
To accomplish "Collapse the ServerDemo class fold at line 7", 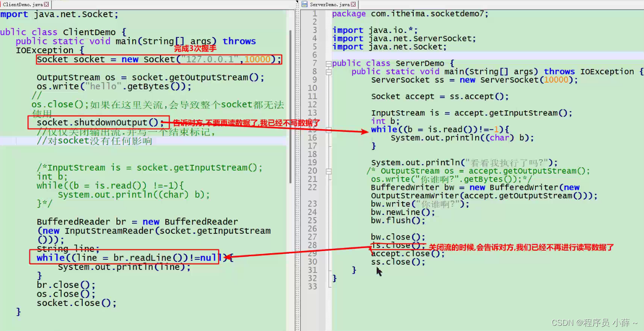I will [328, 63].
